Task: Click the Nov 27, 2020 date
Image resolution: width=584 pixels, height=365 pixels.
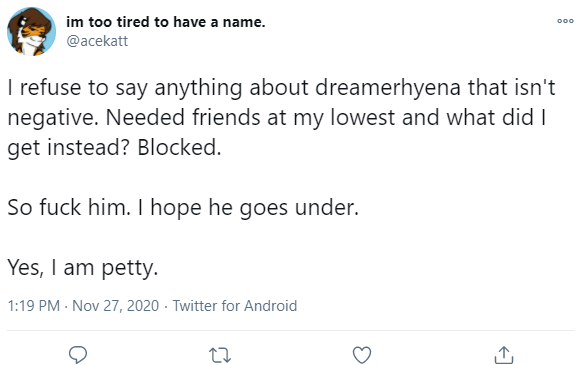Action: click(115, 306)
